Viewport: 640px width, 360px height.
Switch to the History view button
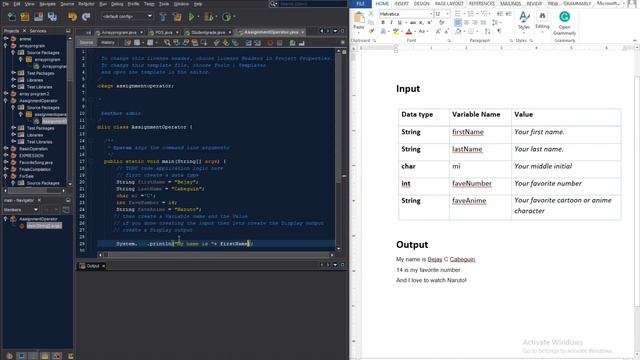coord(108,42)
